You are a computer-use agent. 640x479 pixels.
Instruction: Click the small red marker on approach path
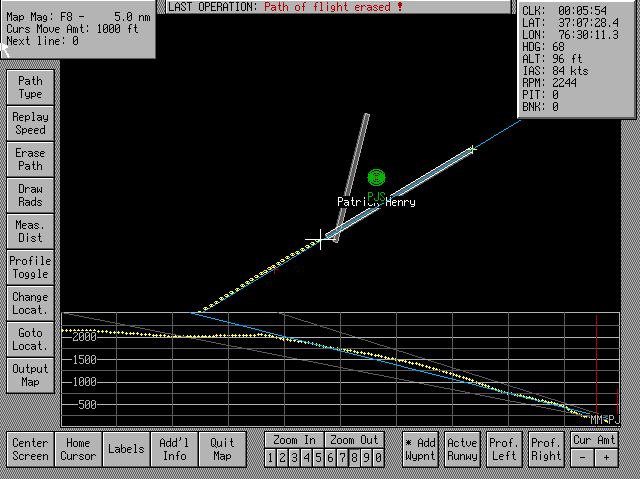pos(276,270)
